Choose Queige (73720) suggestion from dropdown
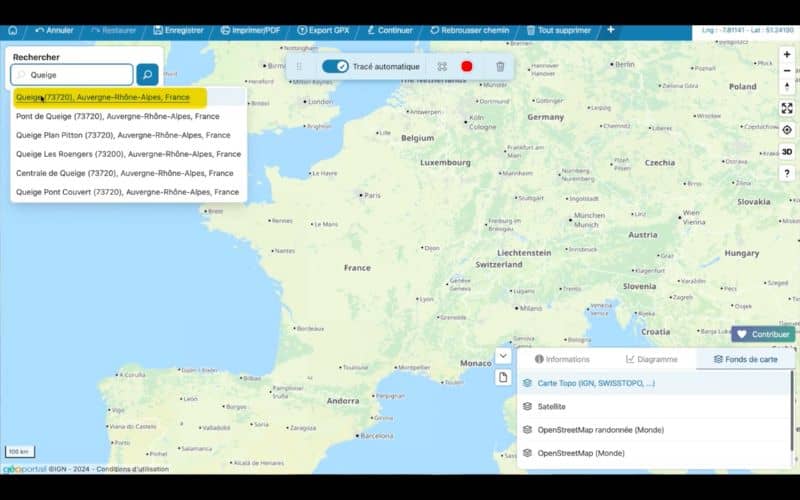The image size is (800, 500). click(102, 97)
